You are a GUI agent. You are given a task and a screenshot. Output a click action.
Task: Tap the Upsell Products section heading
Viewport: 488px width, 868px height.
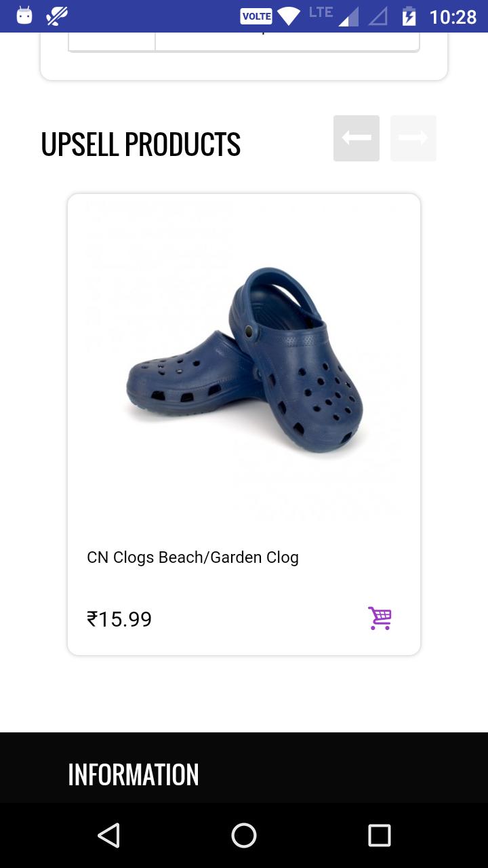pos(141,144)
